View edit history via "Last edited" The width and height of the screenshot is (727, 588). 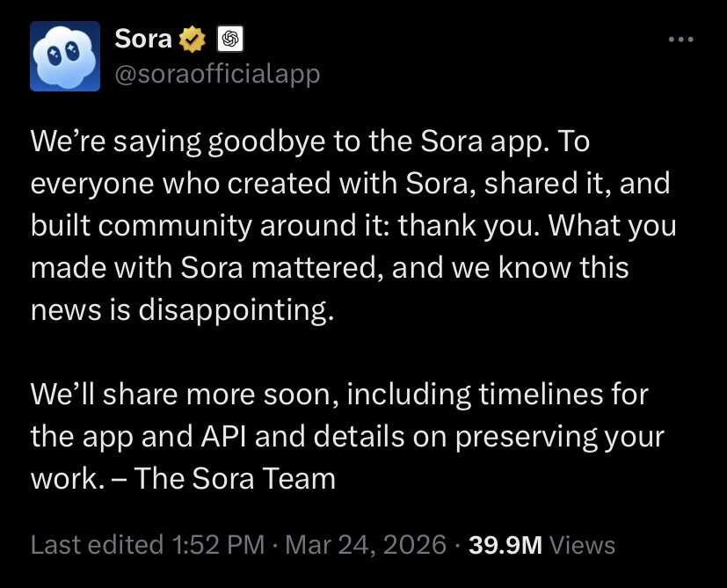95,545
